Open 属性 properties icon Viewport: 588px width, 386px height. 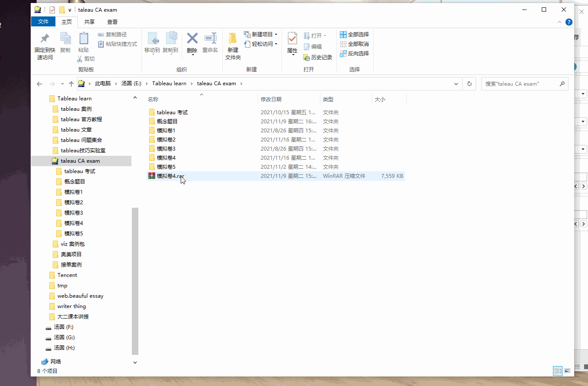292,39
